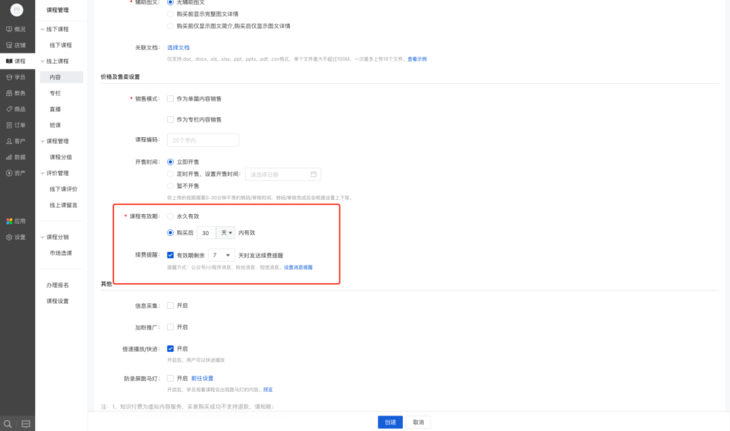Open the 数据 data chart icon
The height and width of the screenshot is (431, 730).
pyautogui.click(x=9, y=157)
